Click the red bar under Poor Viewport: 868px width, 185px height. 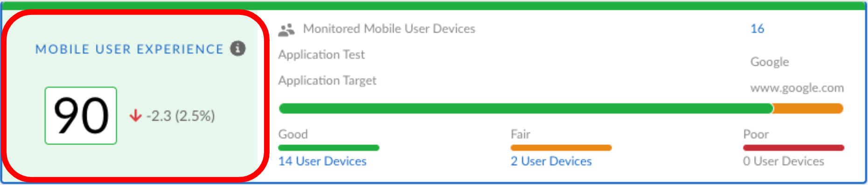point(793,148)
